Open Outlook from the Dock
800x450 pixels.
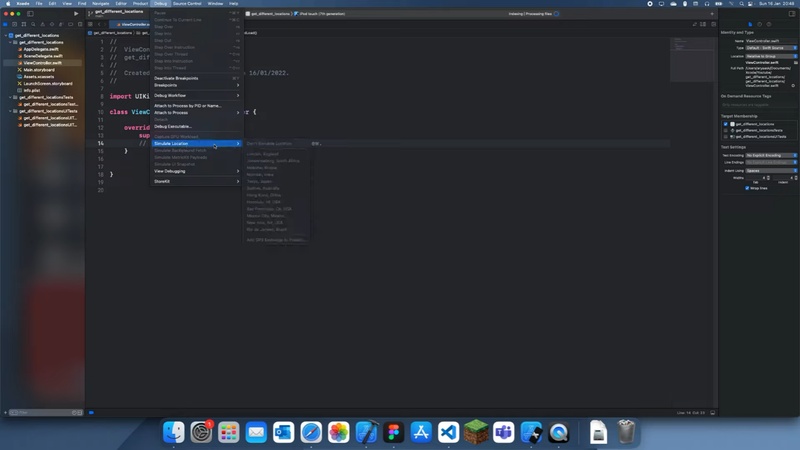pos(284,432)
